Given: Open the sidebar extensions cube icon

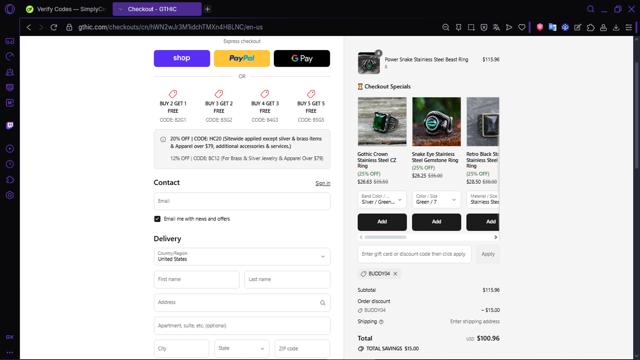Looking at the screenshot, I should [10, 180].
